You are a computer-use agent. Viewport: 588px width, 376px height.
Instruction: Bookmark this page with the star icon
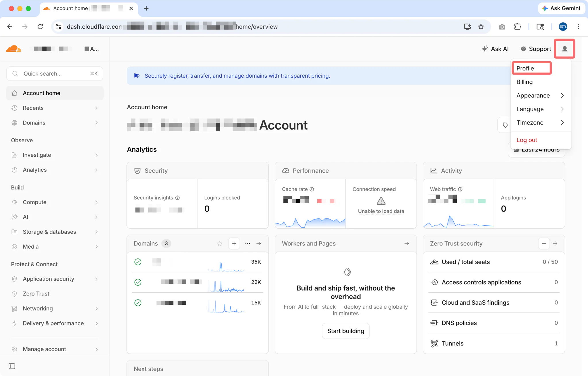pyautogui.click(x=481, y=27)
